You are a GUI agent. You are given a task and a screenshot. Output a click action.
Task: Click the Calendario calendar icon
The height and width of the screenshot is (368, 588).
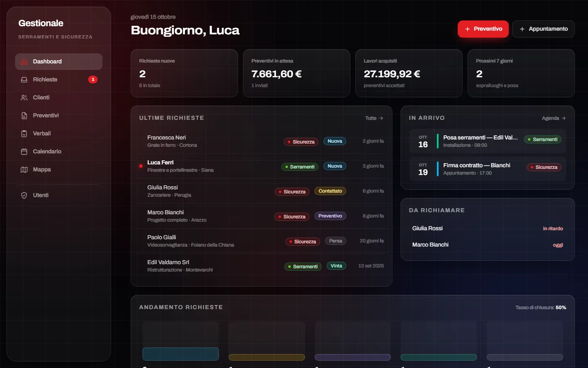[24, 152]
